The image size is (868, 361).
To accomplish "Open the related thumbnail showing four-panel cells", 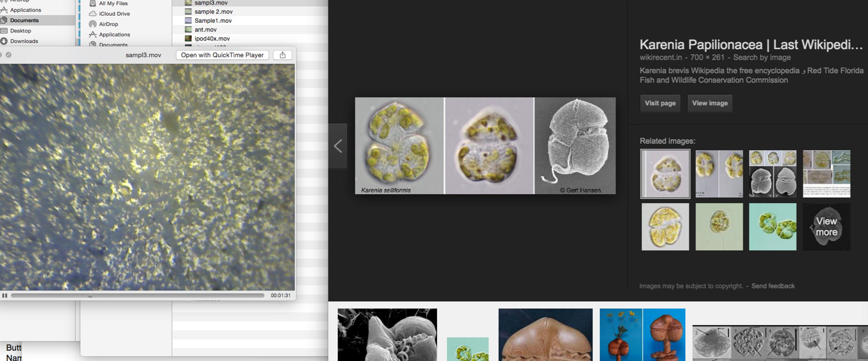I will 773,173.
